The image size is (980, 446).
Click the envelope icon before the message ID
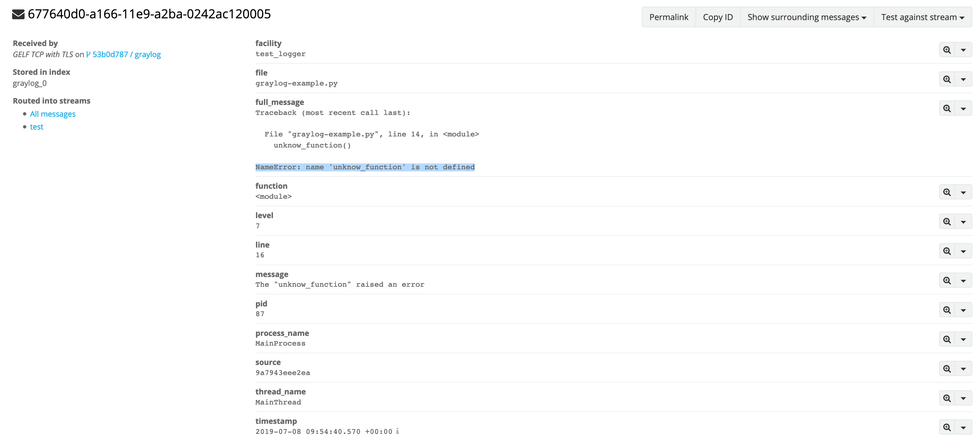pyautogui.click(x=17, y=15)
